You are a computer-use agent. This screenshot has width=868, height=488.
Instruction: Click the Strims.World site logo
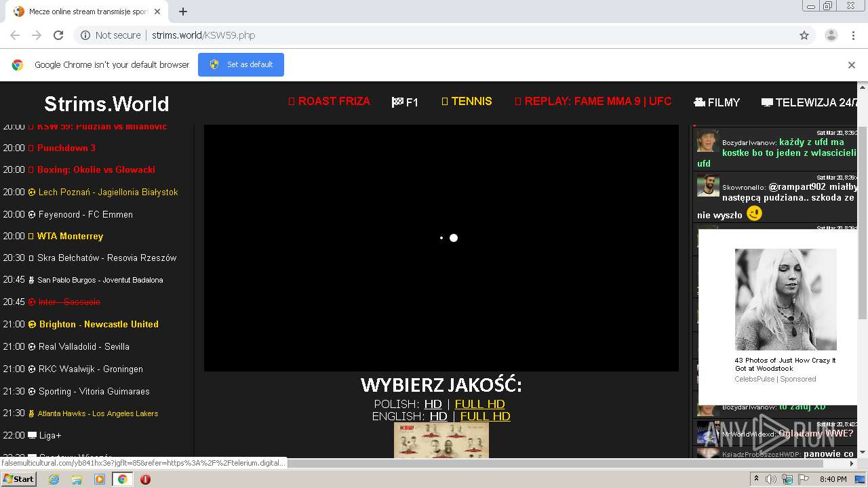click(x=106, y=104)
